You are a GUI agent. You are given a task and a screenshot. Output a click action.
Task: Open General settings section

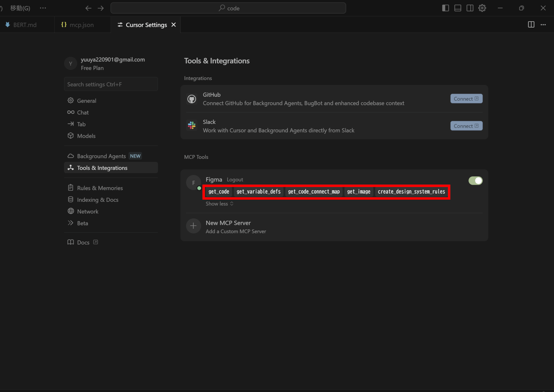coord(111,101)
